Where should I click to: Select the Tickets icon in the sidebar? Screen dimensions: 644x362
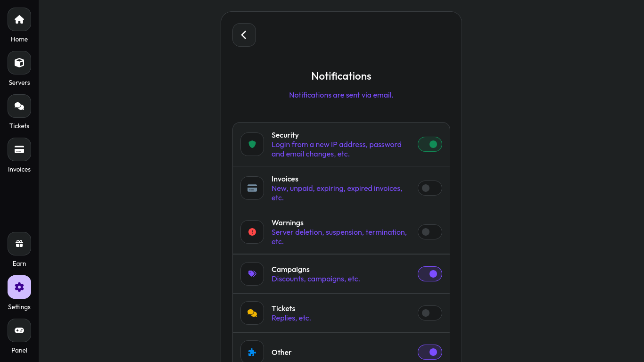pos(19,106)
